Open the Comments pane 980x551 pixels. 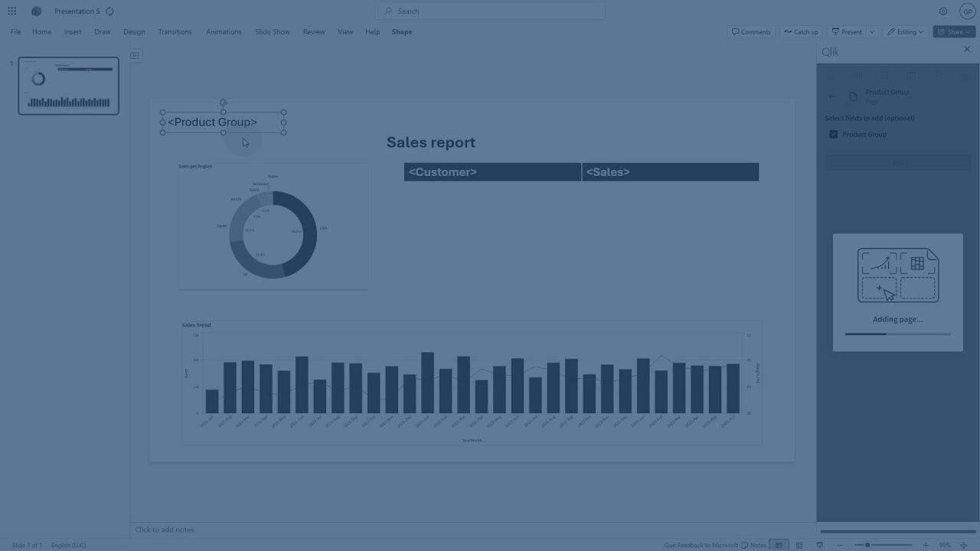751,32
